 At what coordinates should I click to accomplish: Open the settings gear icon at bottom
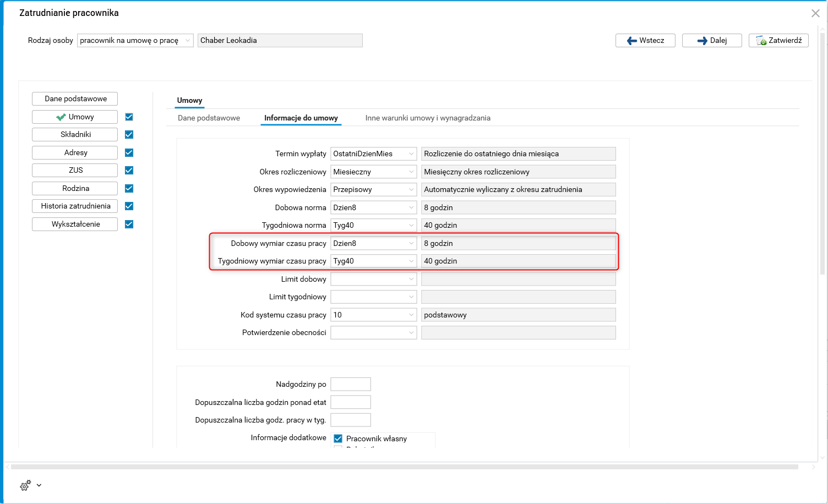(25, 486)
